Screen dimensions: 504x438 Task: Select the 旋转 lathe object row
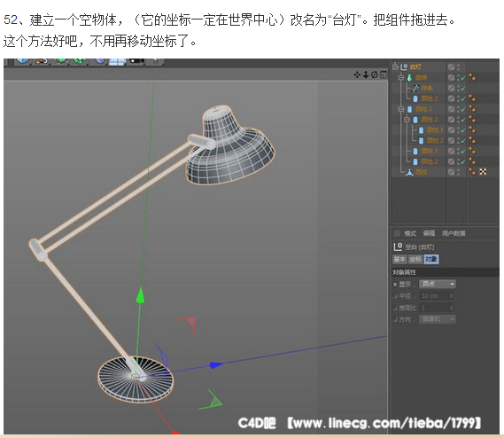(421, 77)
